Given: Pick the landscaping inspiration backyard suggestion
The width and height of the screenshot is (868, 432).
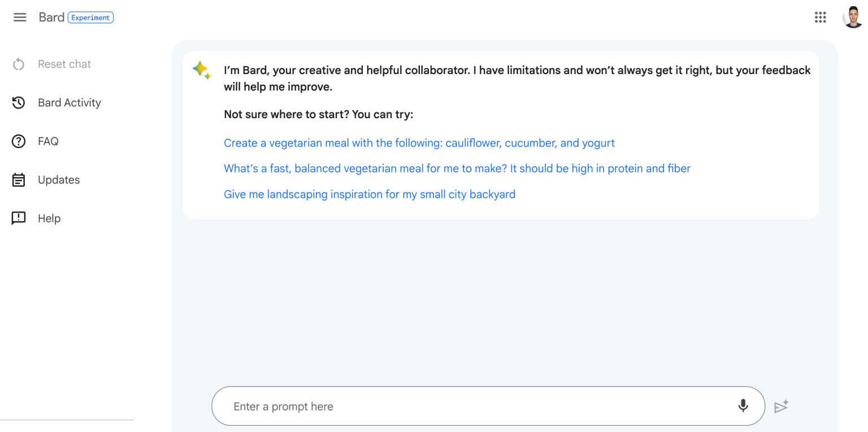Looking at the screenshot, I should [369, 195].
